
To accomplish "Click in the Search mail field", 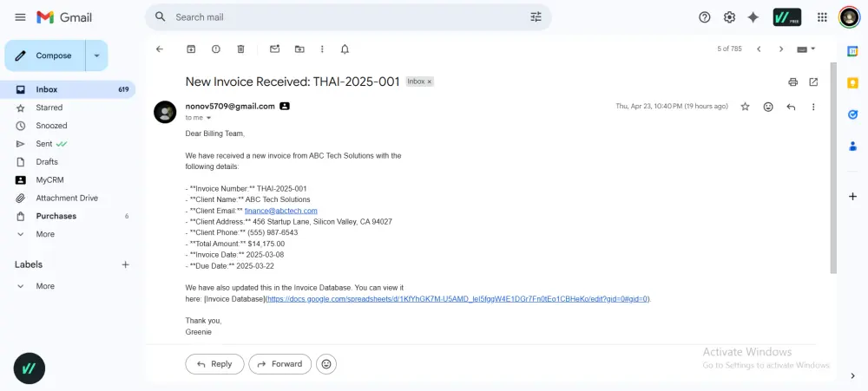I will 349,17.
